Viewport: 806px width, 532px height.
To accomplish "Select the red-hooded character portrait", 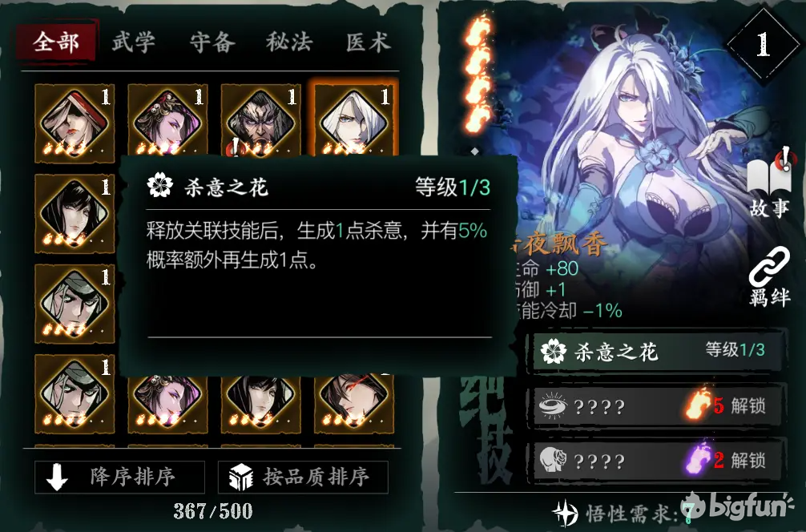I will (75, 123).
